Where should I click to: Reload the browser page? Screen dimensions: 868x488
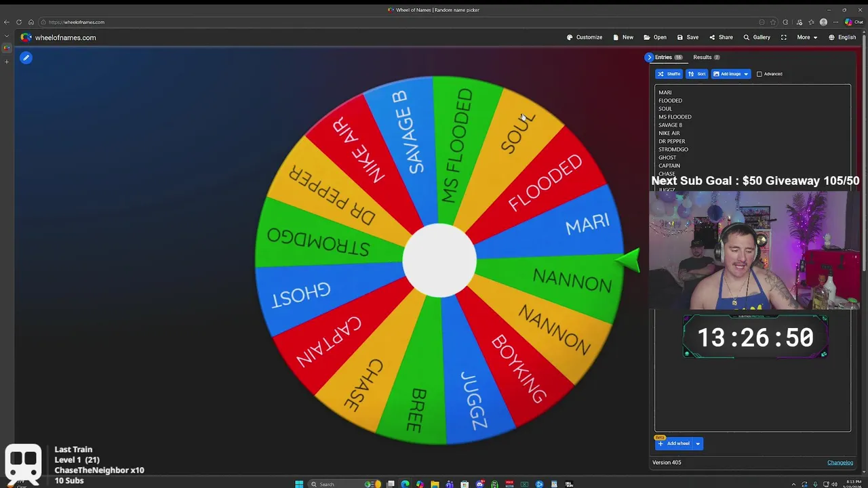[19, 22]
